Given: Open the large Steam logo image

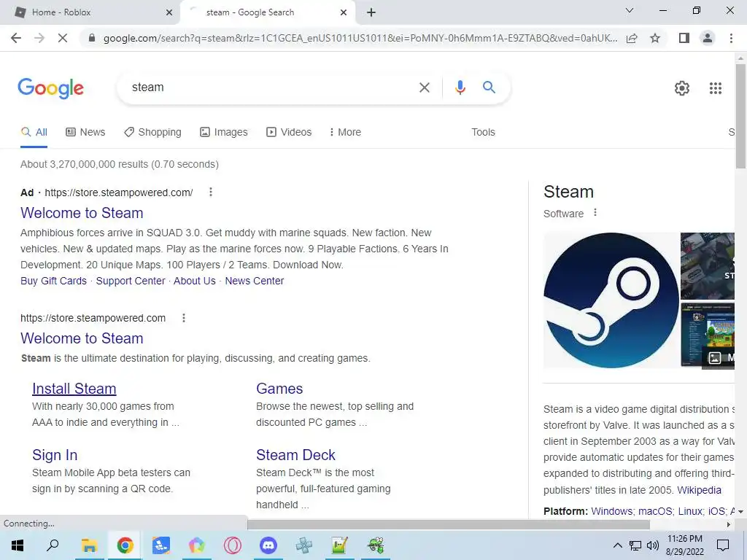Looking at the screenshot, I should [611, 300].
